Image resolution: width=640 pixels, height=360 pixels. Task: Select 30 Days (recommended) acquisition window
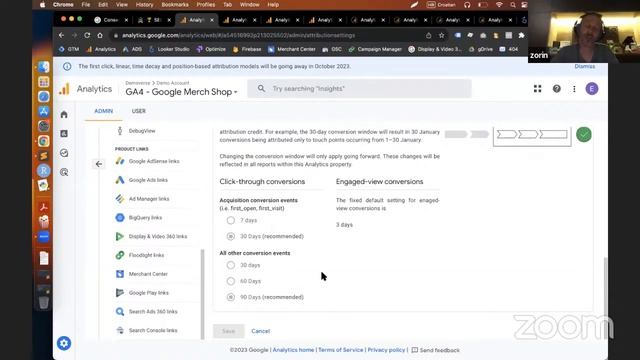(231, 236)
